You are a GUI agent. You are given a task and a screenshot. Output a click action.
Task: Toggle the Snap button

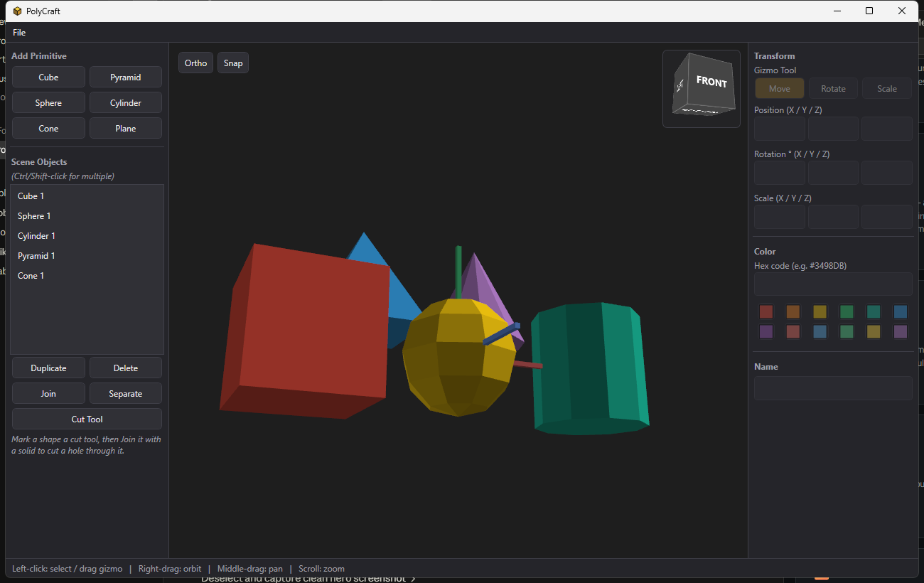pos(233,63)
